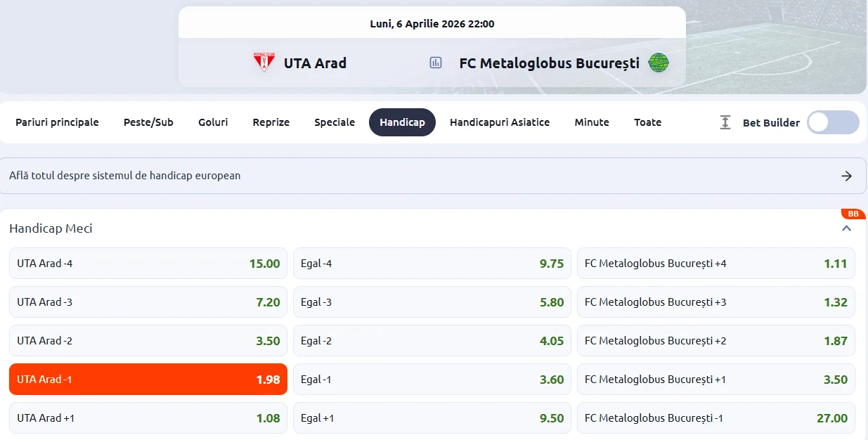The height and width of the screenshot is (440, 868).
Task: Click the UTA Arad club crest
Action: click(x=264, y=63)
